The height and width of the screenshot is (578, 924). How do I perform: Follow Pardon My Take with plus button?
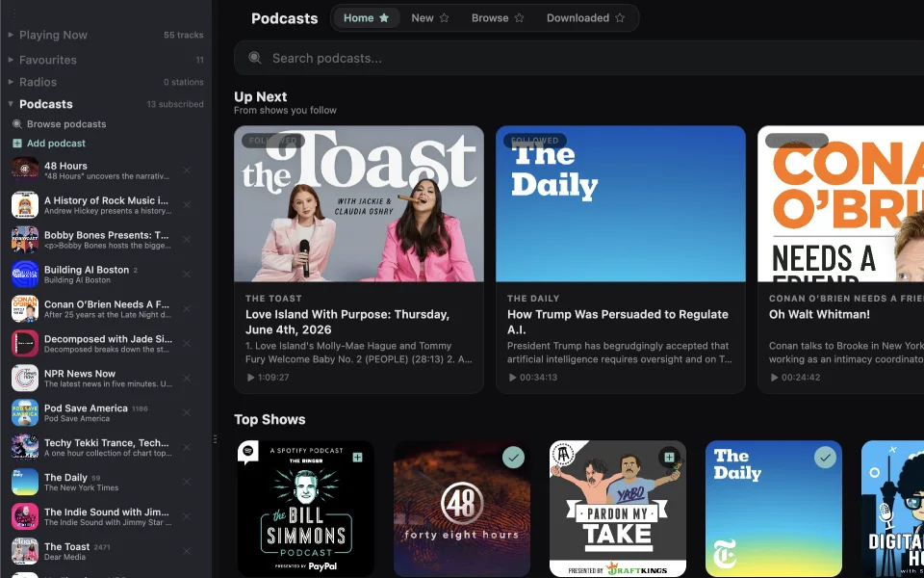(x=669, y=457)
